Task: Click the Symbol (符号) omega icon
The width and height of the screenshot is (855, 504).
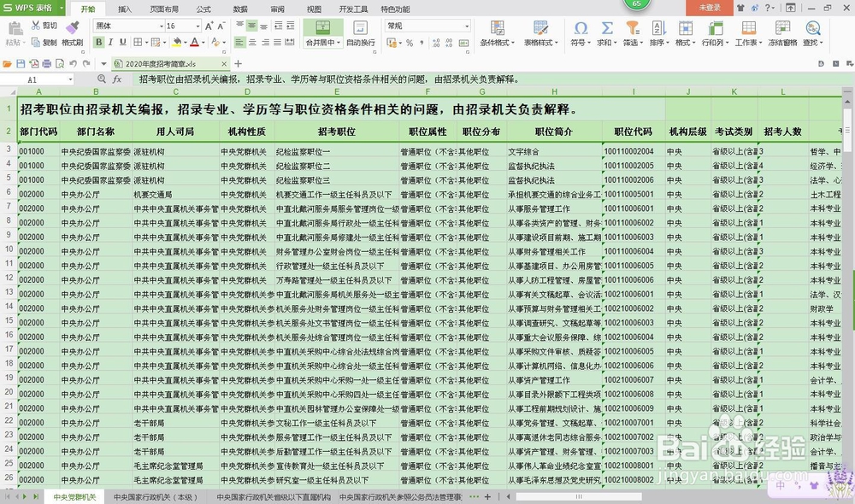Action: click(581, 28)
